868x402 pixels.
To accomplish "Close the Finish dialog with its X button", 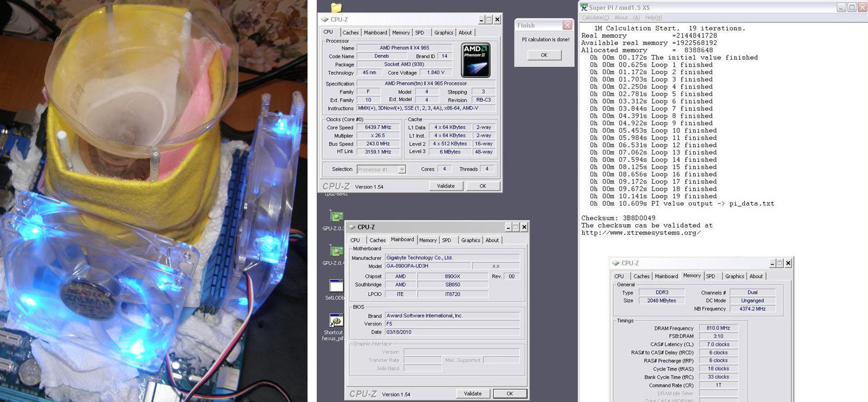I will (567, 25).
